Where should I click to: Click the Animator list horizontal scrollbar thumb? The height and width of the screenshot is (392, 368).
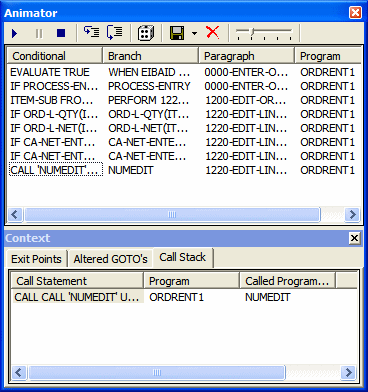tap(172, 214)
